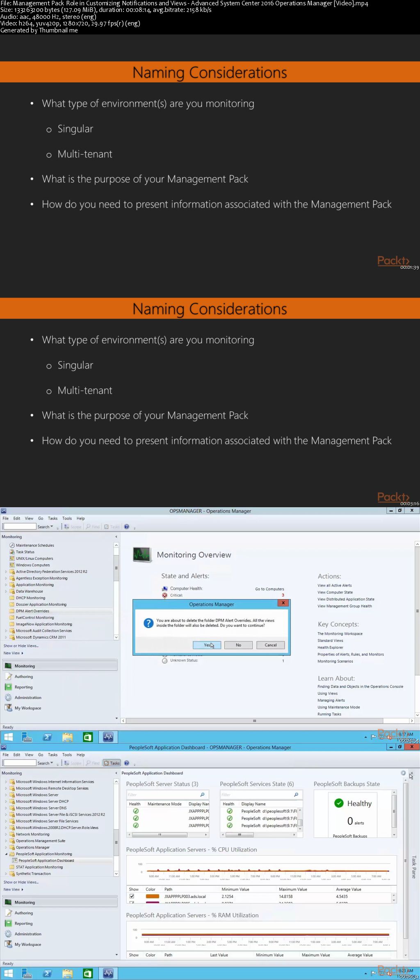Open File menu in Monitoring Overview window

tap(6, 518)
